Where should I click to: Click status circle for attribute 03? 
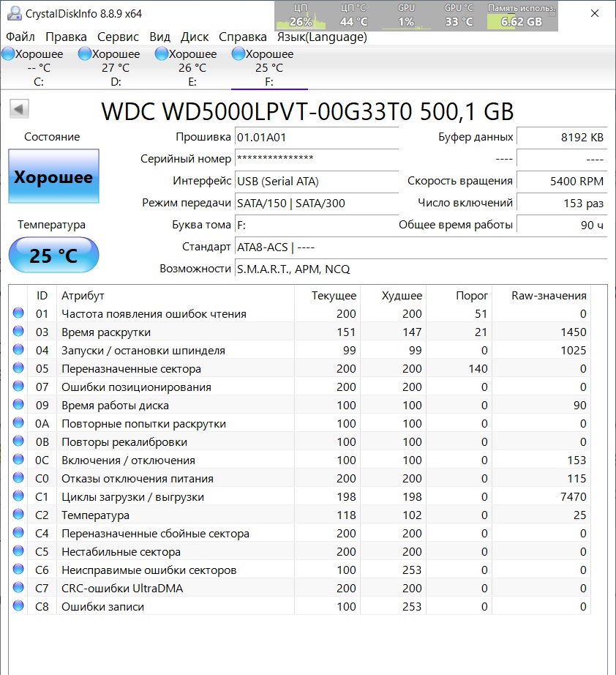point(18,331)
